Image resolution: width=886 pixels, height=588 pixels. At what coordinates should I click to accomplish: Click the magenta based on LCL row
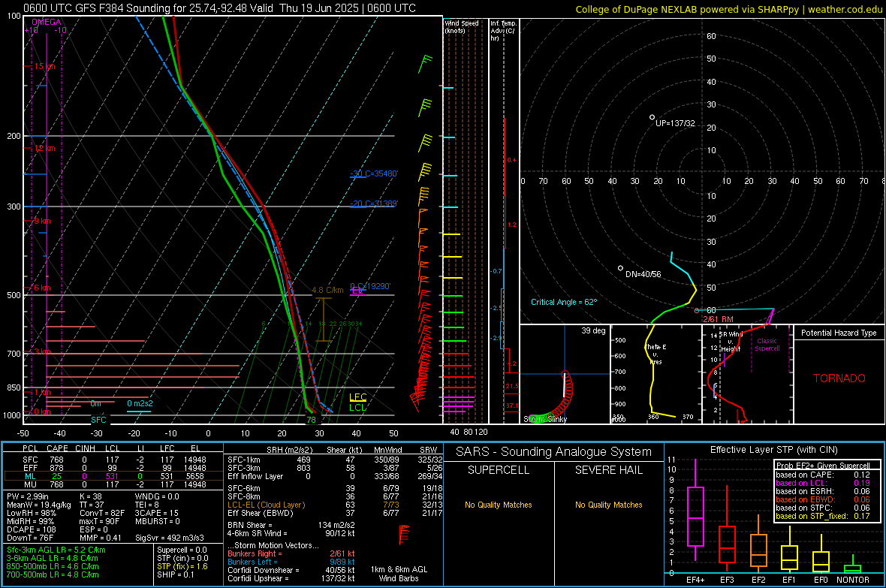pyautogui.click(x=823, y=483)
